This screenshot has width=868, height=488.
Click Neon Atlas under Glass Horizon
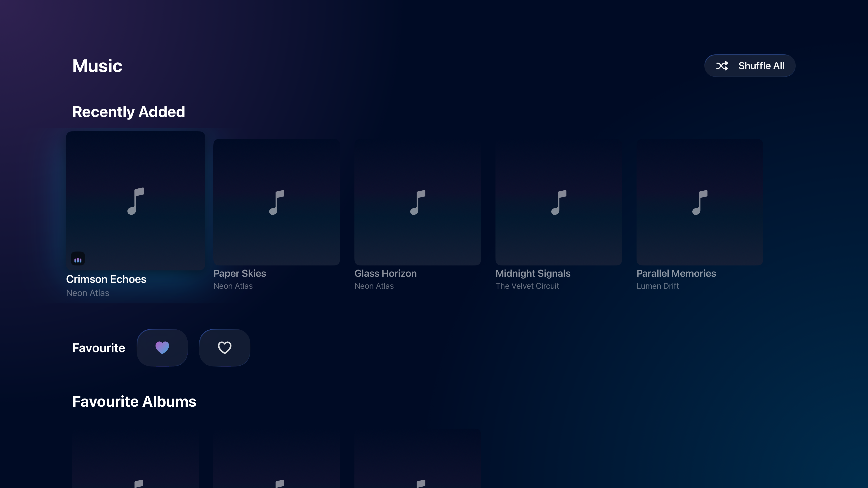pos(374,286)
